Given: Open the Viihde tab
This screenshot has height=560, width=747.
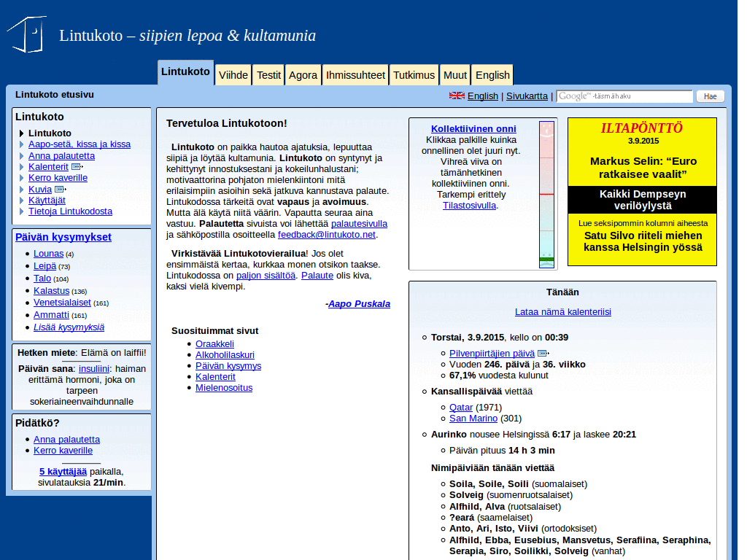Looking at the screenshot, I should point(233,75).
